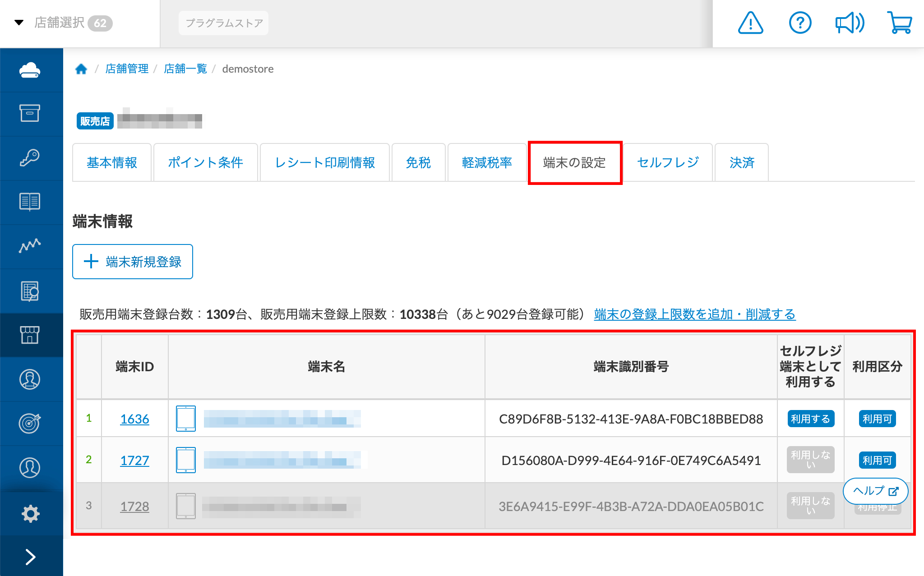The width and height of the screenshot is (924, 576).
Task: Expand the sidebar with bottom chevron
Action: [30, 557]
